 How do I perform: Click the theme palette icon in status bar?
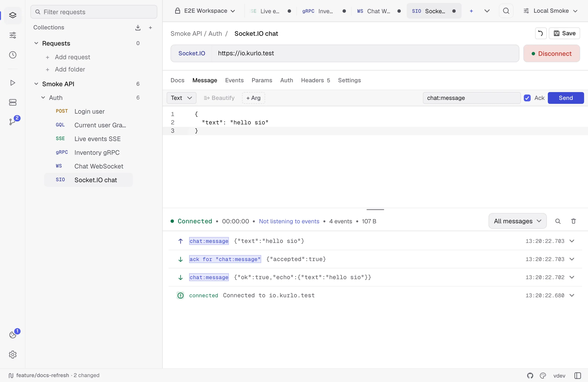click(543, 376)
